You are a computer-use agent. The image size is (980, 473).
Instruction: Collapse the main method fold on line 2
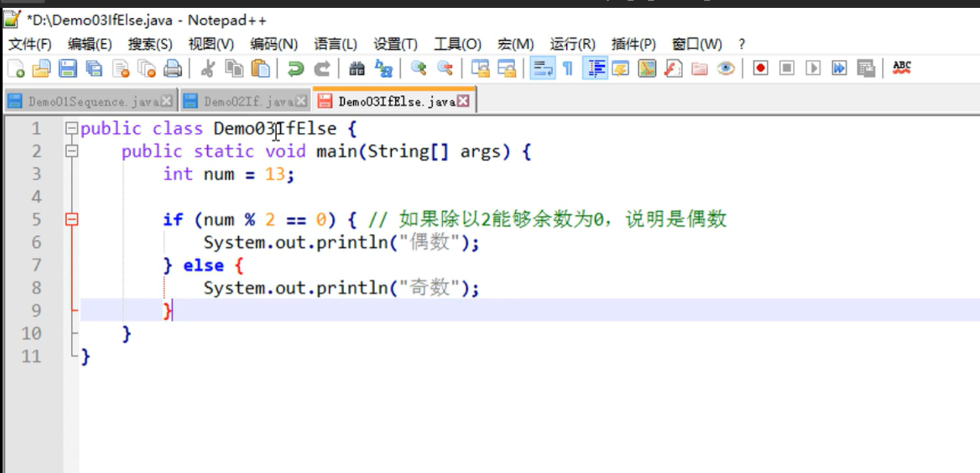71,151
